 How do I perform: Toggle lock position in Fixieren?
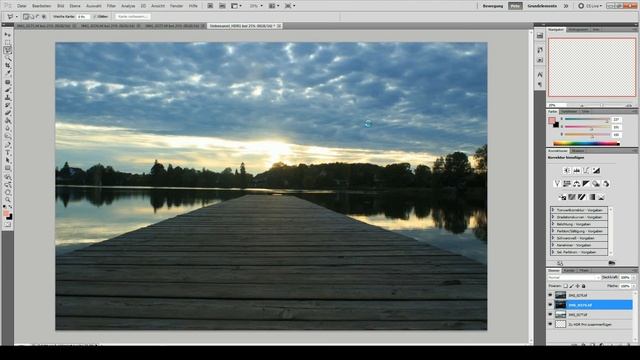(x=577, y=286)
